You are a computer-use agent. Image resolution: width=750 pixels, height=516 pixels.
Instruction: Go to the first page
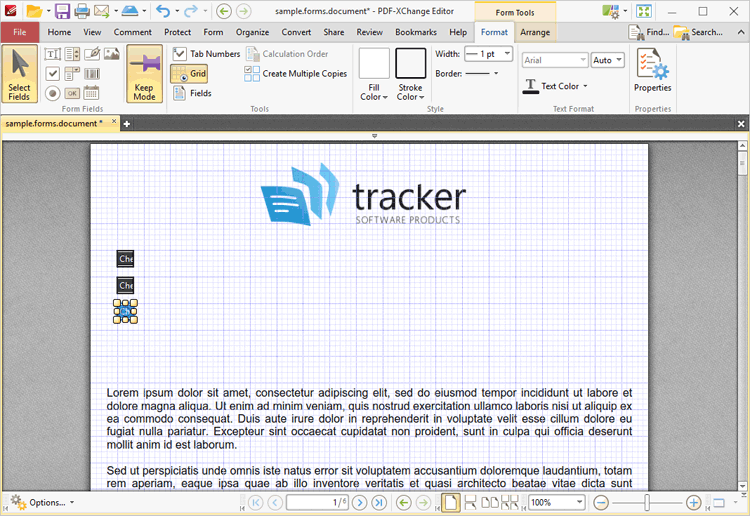click(x=256, y=502)
